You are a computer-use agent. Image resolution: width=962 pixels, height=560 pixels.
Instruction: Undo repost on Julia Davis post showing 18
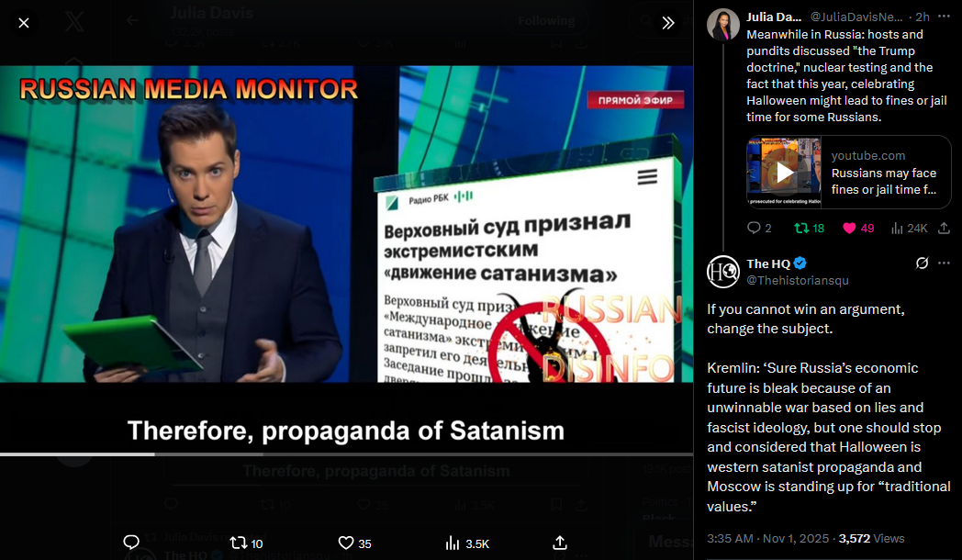pos(810,229)
